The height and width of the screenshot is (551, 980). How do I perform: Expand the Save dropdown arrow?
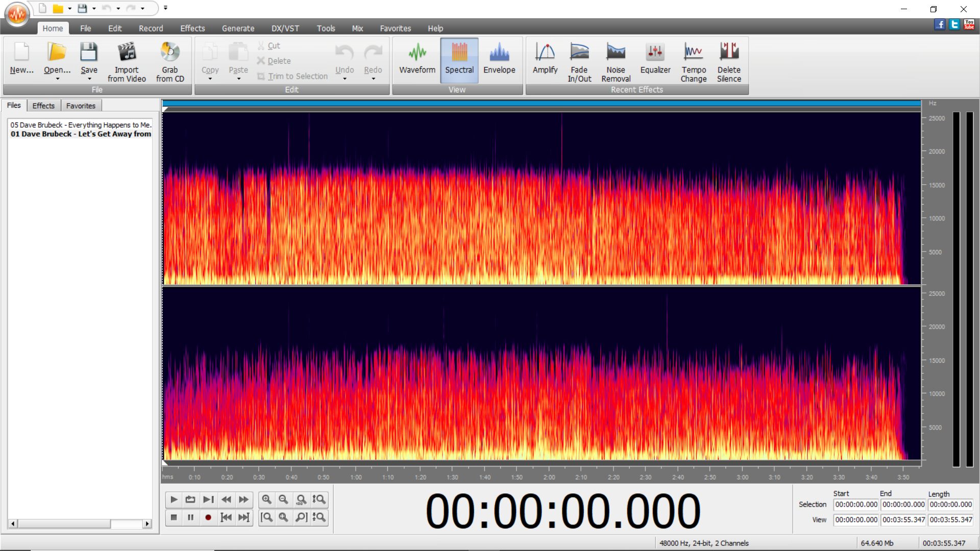click(89, 79)
